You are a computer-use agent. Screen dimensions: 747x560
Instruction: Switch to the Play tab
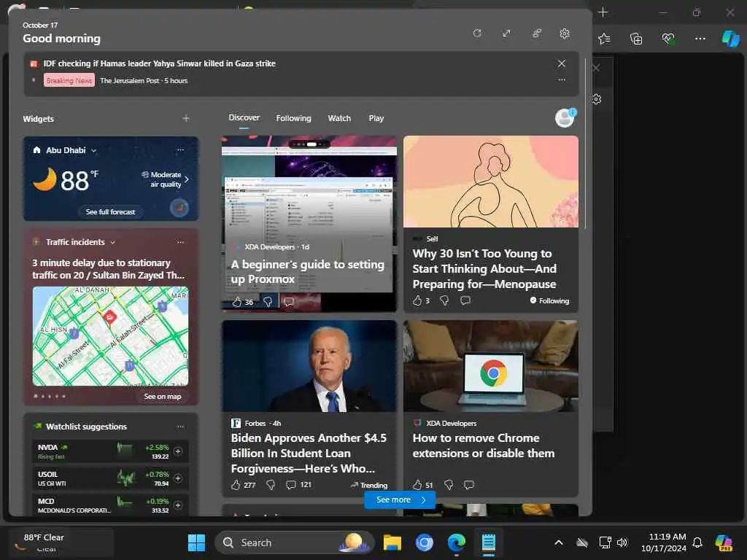pyautogui.click(x=376, y=118)
